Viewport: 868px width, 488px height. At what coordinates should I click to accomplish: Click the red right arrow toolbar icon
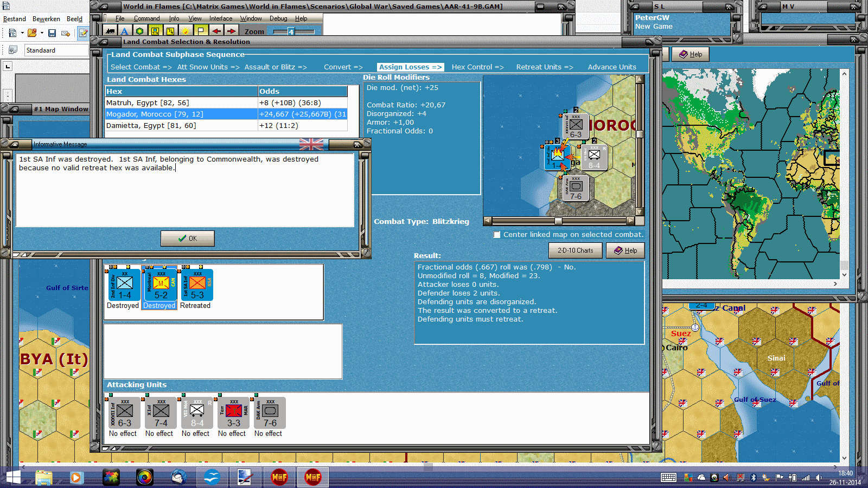pyautogui.click(x=232, y=31)
